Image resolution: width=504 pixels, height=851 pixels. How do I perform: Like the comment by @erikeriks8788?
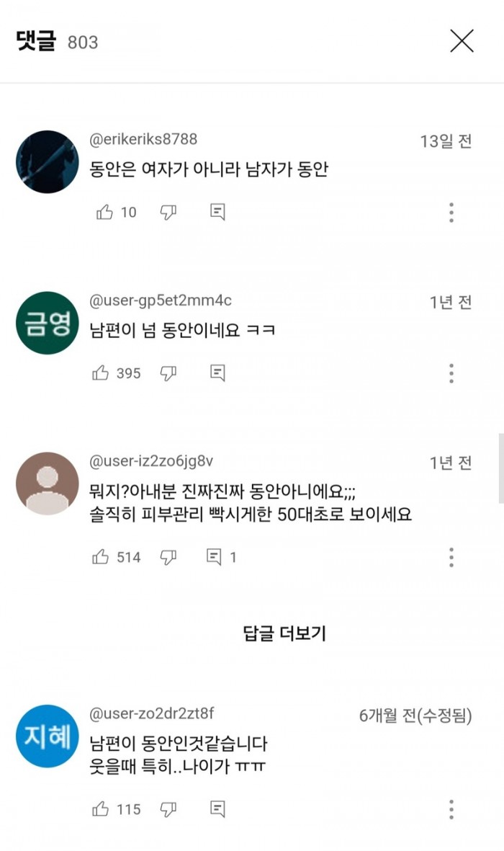tap(104, 213)
